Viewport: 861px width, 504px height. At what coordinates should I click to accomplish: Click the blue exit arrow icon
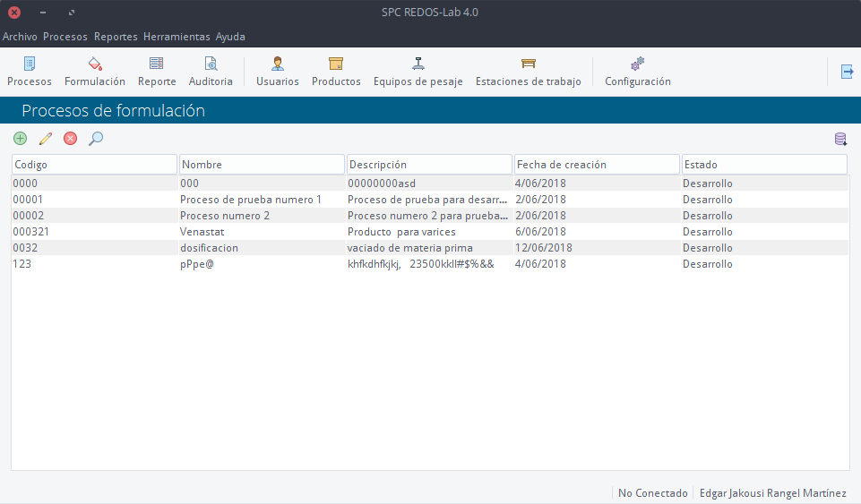coord(847,72)
